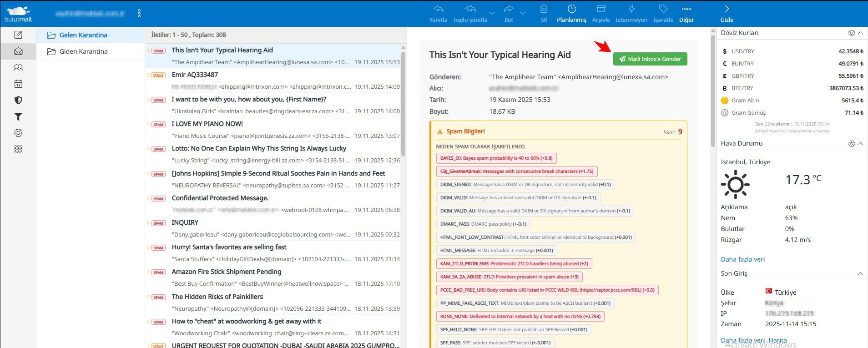Click the message list vertical scrollbar
Screen dimensions: 868x348
[403, 105]
